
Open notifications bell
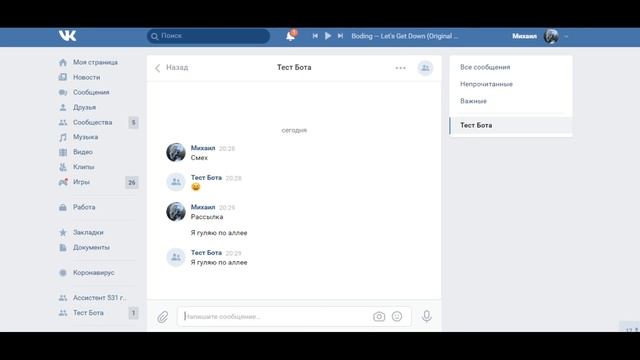pos(291,36)
